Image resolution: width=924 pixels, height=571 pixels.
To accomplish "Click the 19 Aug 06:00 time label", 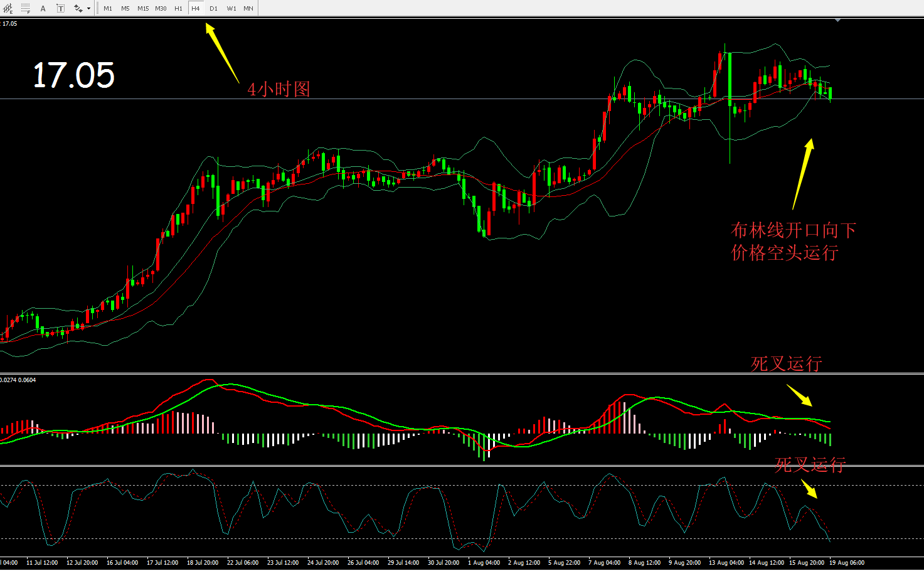I will [x=847, y=563].
